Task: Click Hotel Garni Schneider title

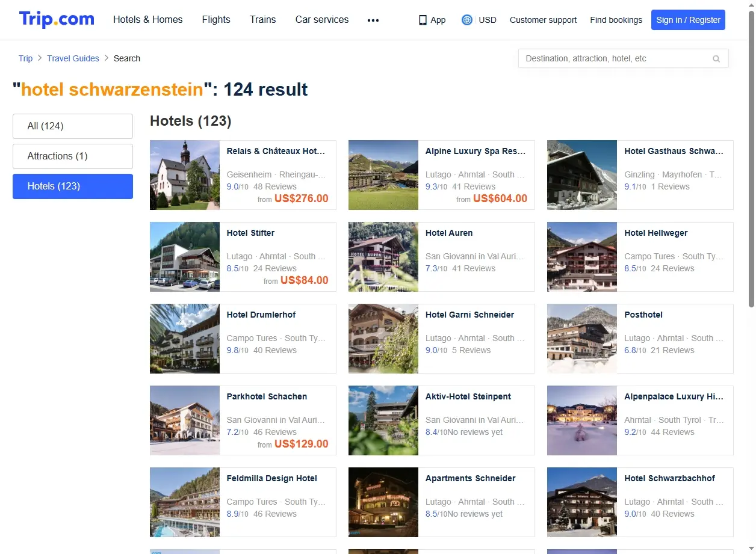Action: click(470, 315)
